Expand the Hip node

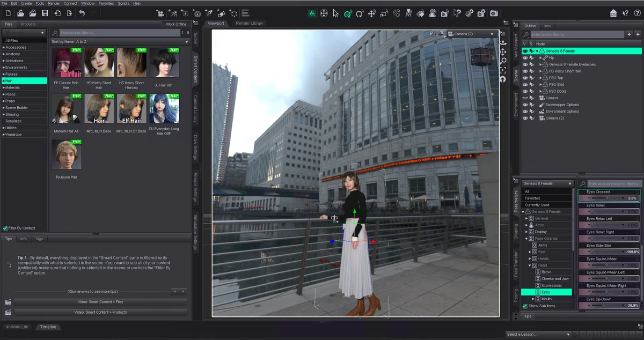[541, 57]
